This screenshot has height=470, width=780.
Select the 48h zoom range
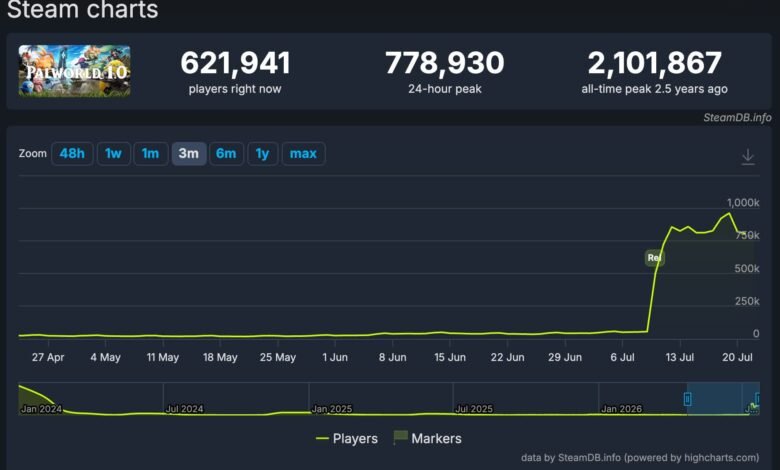72,154
